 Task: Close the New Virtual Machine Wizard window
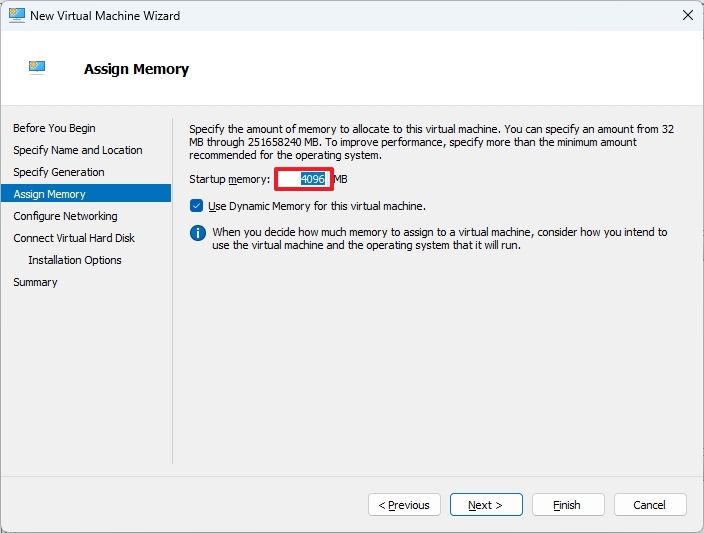(687, 16)
